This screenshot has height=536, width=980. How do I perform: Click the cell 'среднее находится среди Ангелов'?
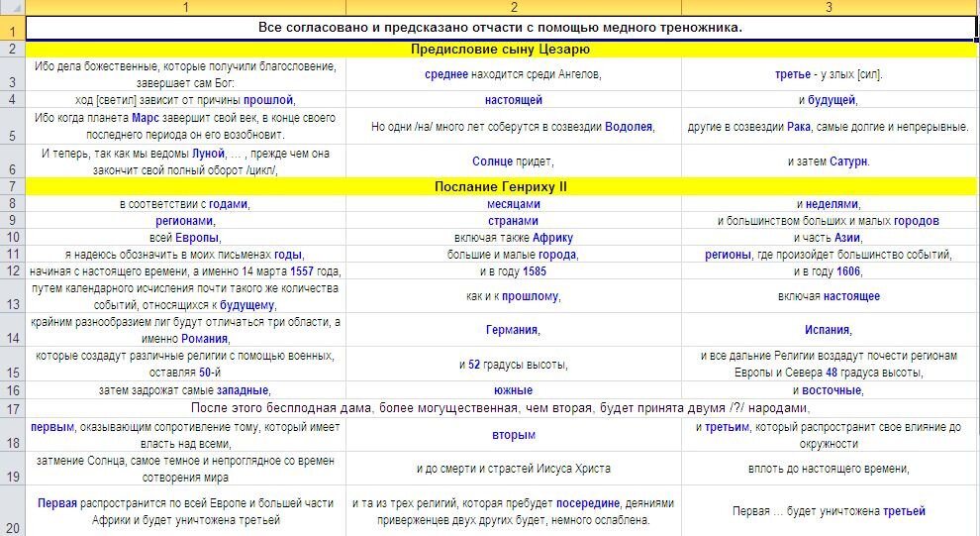point(514,74)
